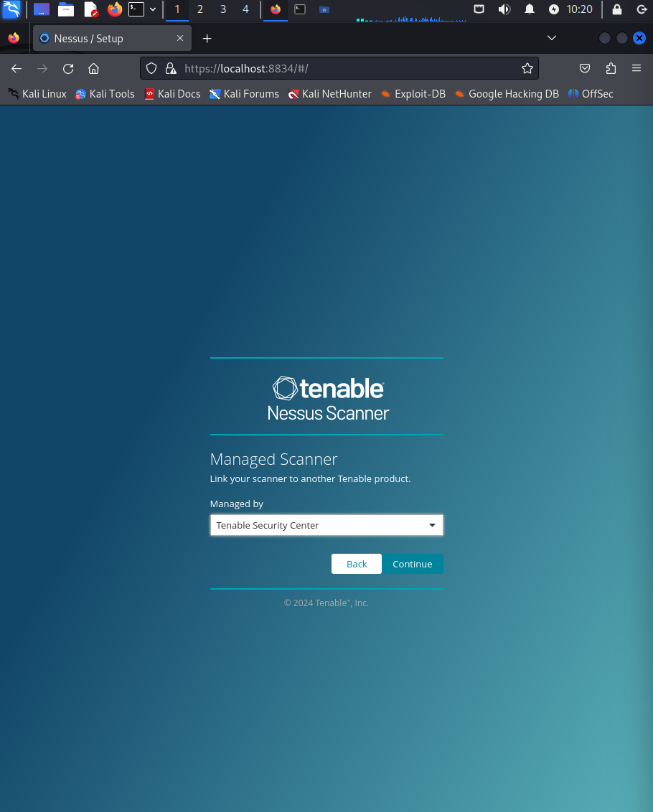Go to the Firefox home page
The height and width of the screenshot is (812, 653).
pos(94,68)
